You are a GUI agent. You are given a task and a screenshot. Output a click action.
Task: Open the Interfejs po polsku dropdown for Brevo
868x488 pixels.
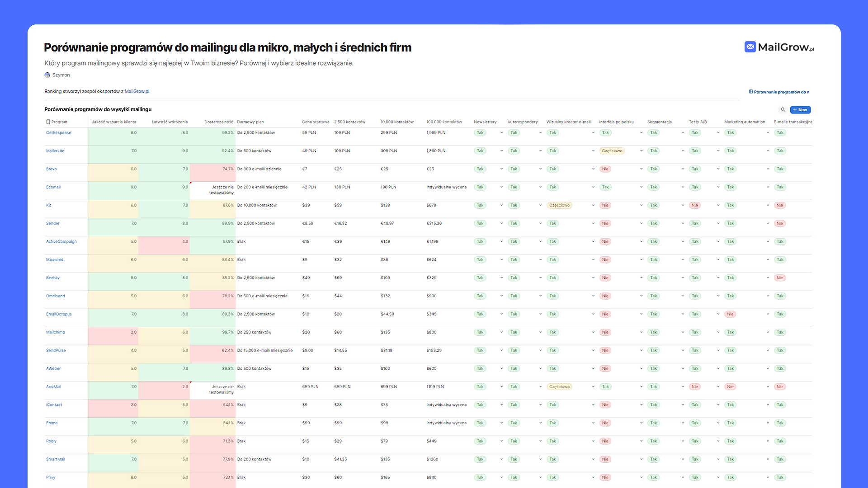[641, 169]
